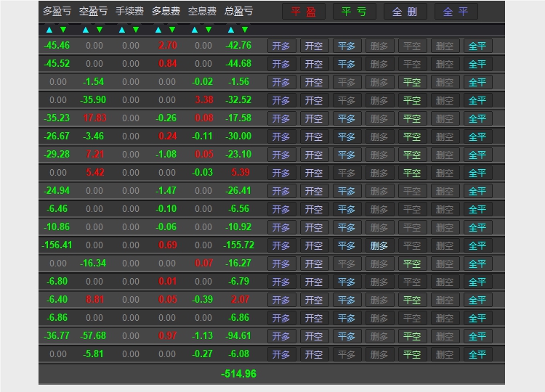Click 全平 in the -6.08 row
Screen dimensions: 545x392
(477, 354)
